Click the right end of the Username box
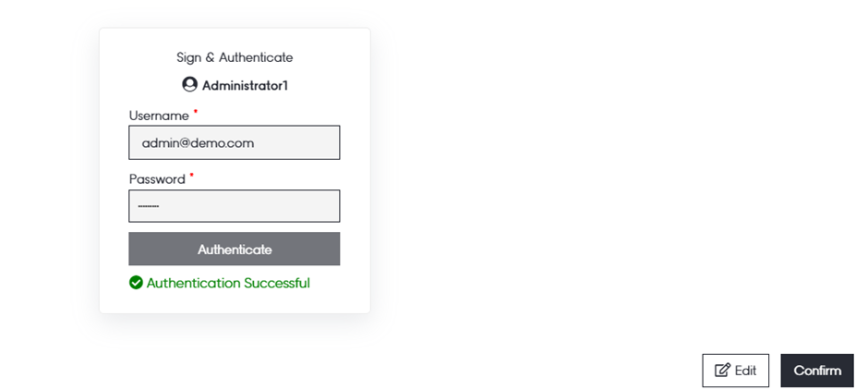 click(328, 143)
